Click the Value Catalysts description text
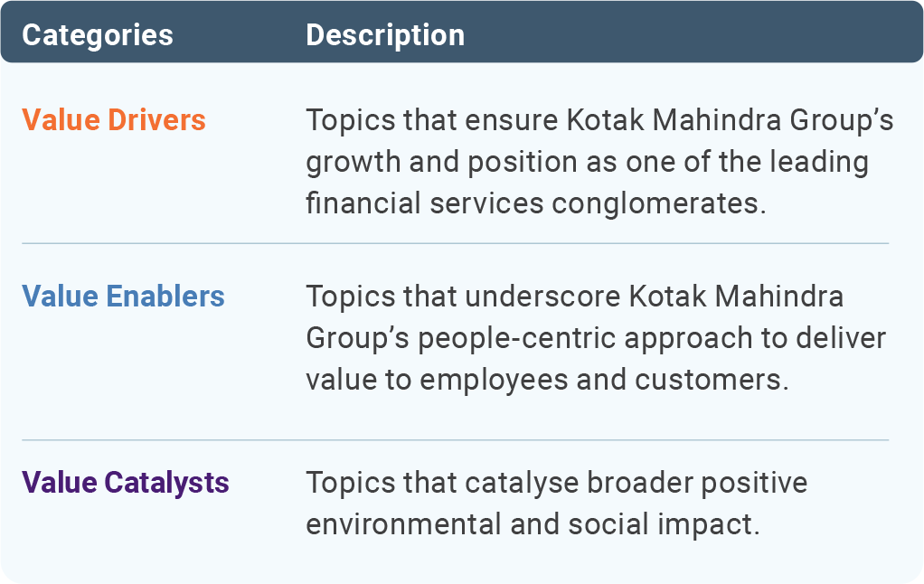This screenshot has height=584, width=924. [556, 504]
